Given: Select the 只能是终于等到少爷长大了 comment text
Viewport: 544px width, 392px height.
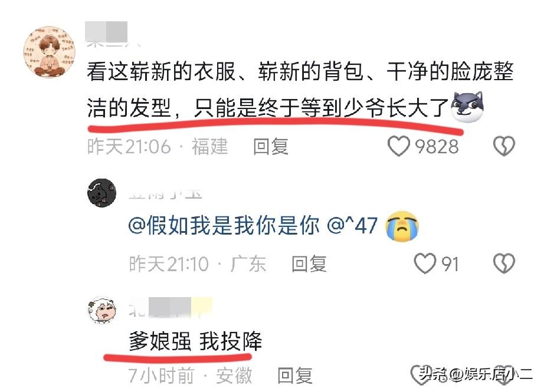Looking at the screenshot, I should (321, 108).
